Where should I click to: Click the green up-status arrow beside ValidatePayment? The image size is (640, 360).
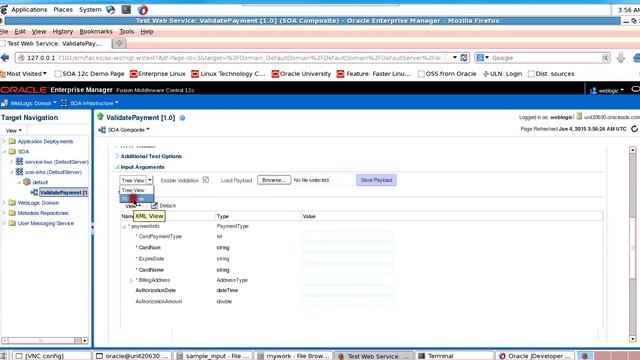click(100, 117)
